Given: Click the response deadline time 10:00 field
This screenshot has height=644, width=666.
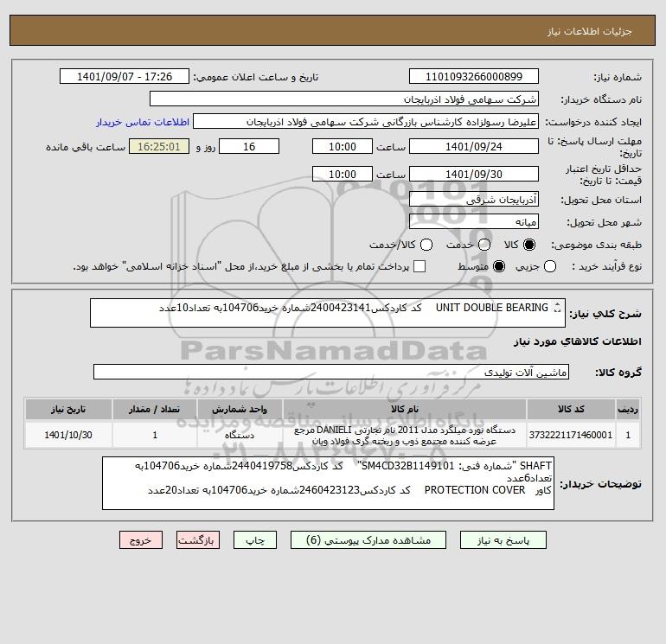Looking at the screenshot, I should click(343, 146).
